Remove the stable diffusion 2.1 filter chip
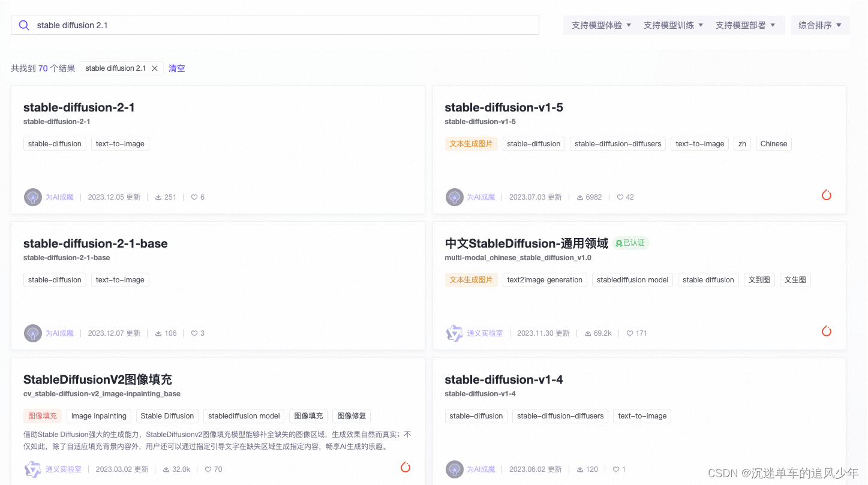 click(x=155, y=68)
